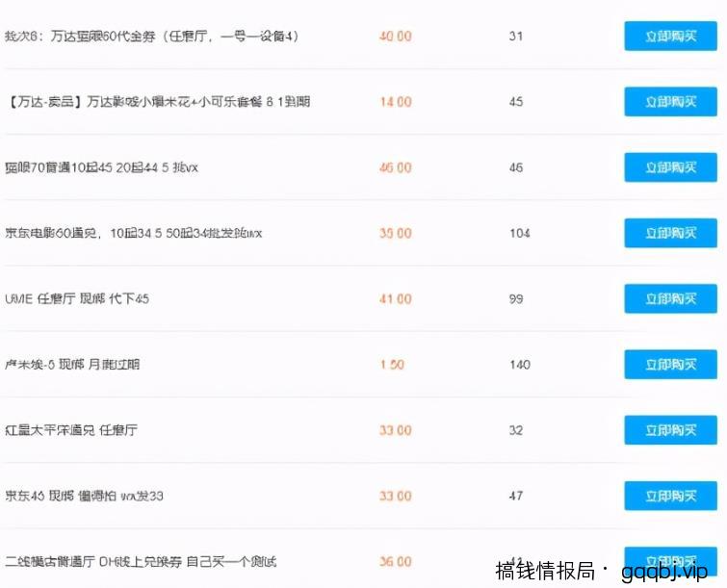This screenshot has width=727, height=588.
Task: Buy the 京东46 item with stock 47
Action: coord(670,496)
